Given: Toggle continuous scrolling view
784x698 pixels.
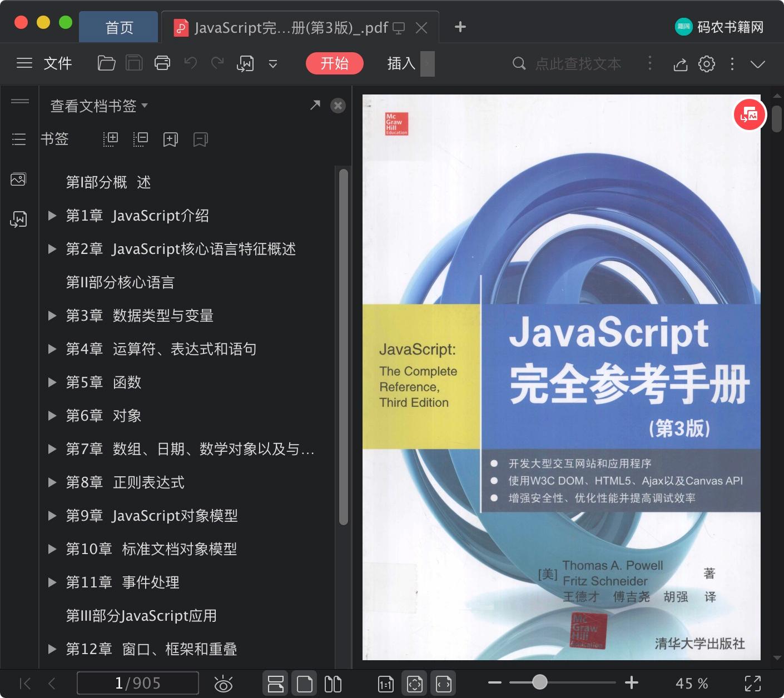Looking at the screenshot, I should tap(276, 684).
